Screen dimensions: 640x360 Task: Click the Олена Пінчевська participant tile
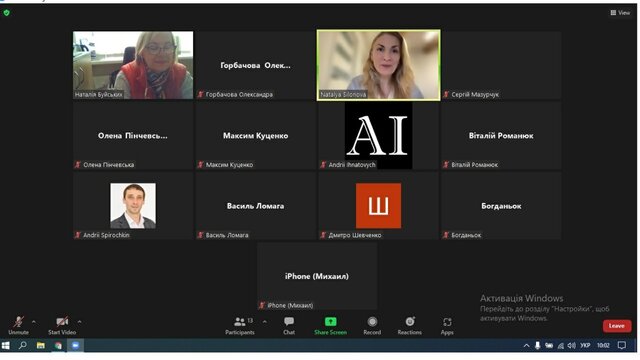pos(133,136)
